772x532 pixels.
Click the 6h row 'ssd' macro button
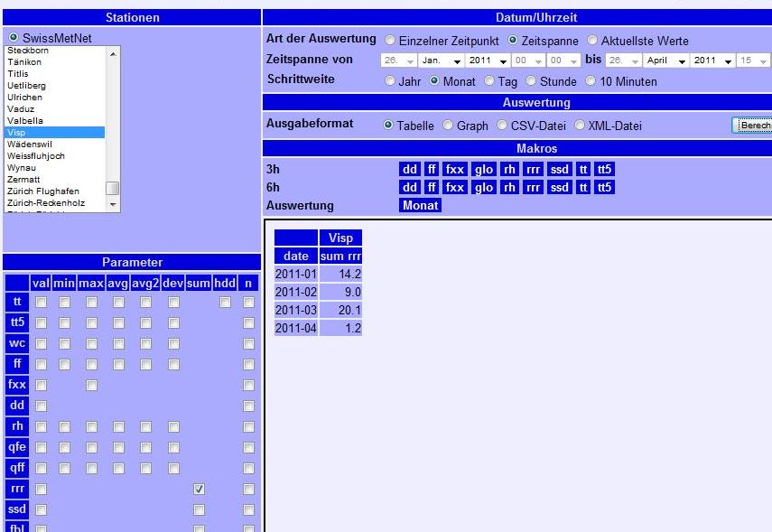point(560,187)
